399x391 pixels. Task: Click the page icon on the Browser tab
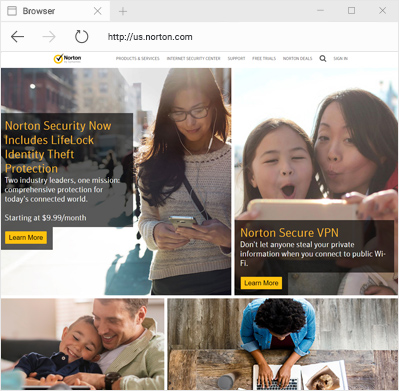tap(12, 11)
